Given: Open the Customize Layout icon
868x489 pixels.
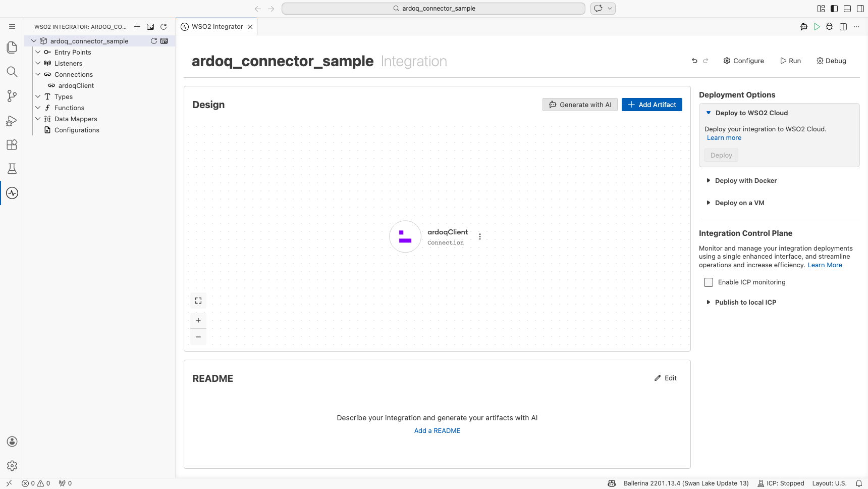Looking at the screenshot, I should (x=821, y=9).
